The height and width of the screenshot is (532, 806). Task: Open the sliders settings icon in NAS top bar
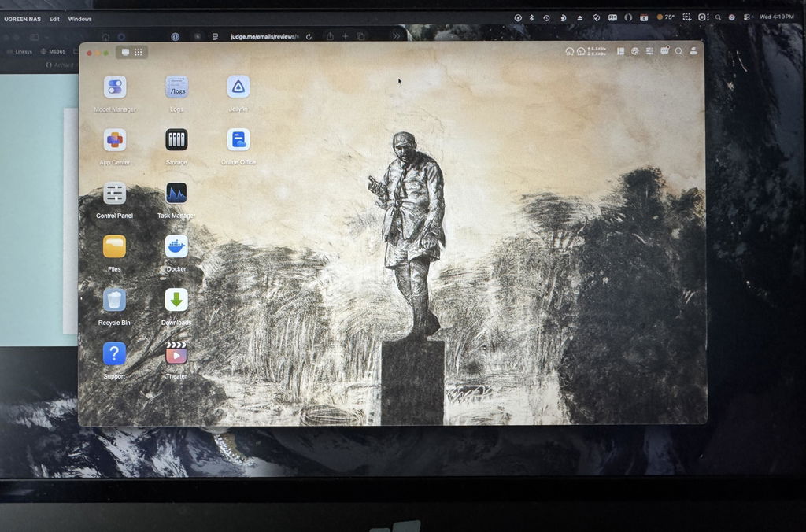pos(649,51)
